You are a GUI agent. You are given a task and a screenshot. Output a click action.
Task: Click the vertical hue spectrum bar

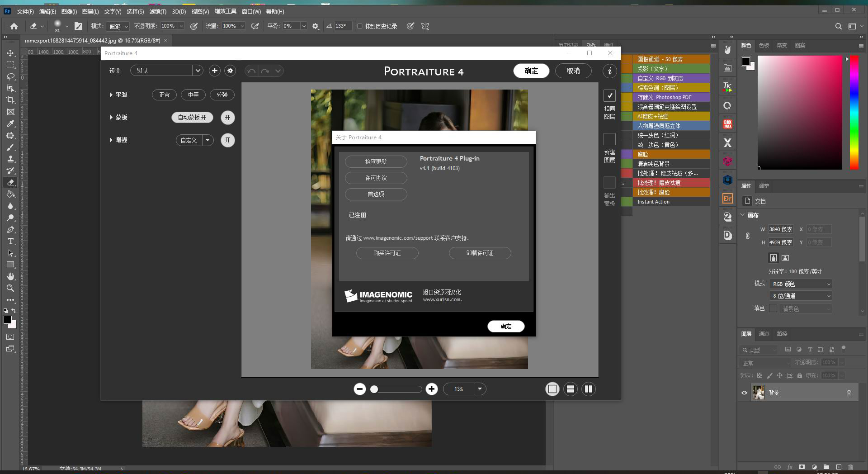pyautogui.click(x=854, y=113)
